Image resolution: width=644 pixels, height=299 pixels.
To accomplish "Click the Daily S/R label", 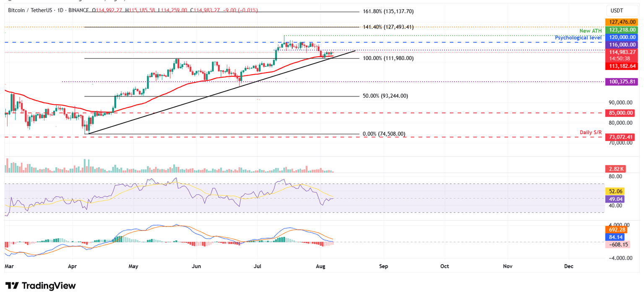I will 591,132.
